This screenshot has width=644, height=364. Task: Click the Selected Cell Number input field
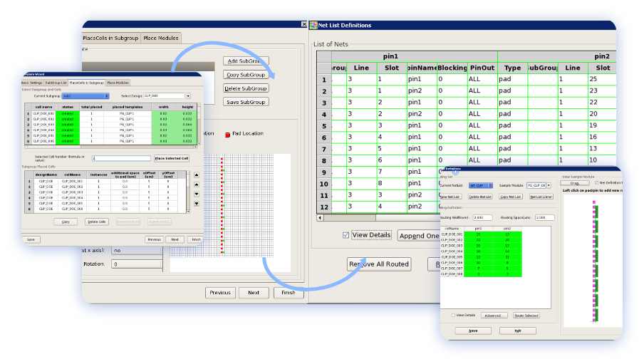coord(121,158)
